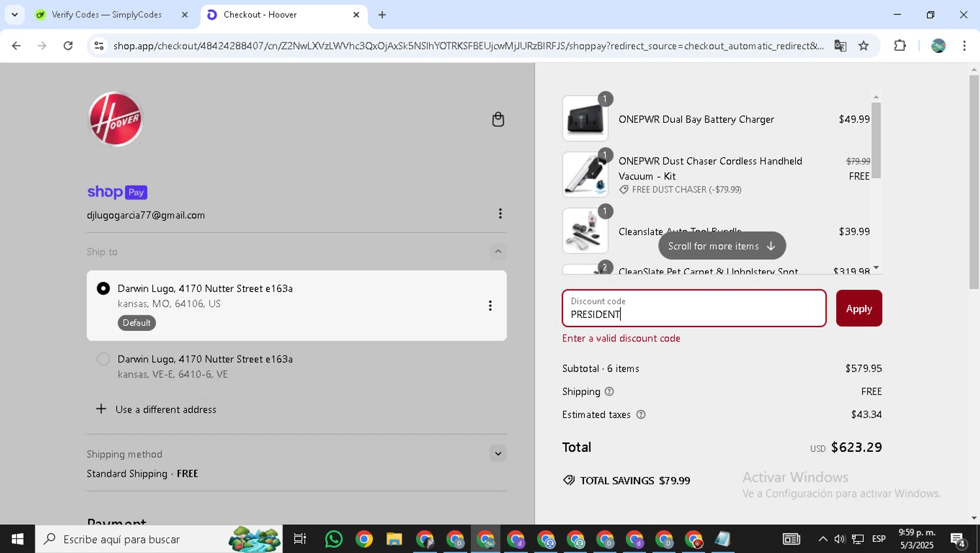Open options menu for default Kansas MO address
The width and height of the screenshot is (980, 553).
point(490,306)
